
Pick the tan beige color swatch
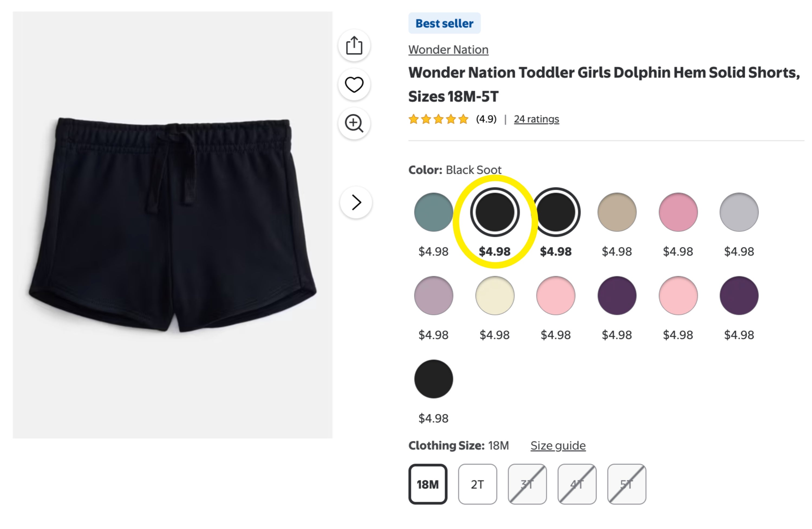(617, 212)
